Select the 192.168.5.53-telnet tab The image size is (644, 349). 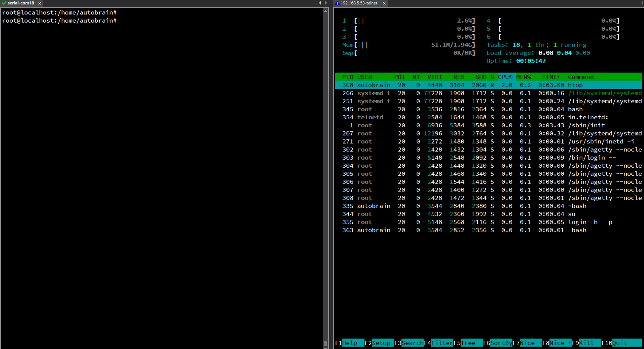click(359, 3)
